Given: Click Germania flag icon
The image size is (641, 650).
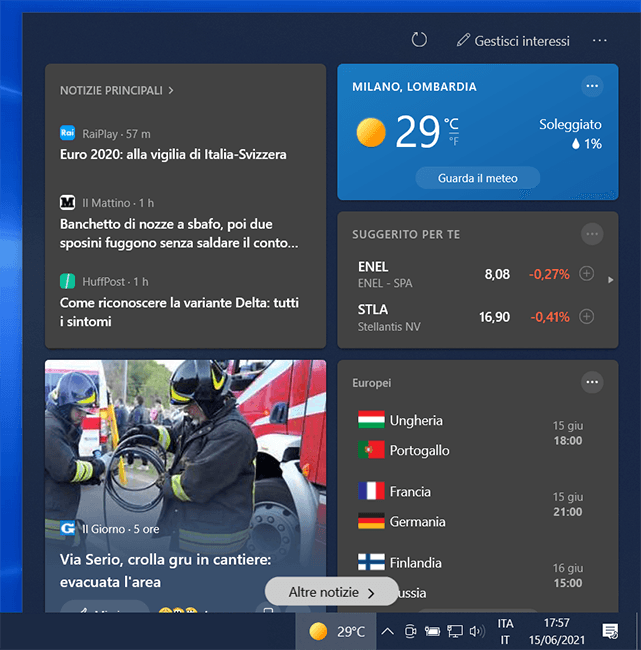Looking at the screenshot, I should click(x=371, y=521).
